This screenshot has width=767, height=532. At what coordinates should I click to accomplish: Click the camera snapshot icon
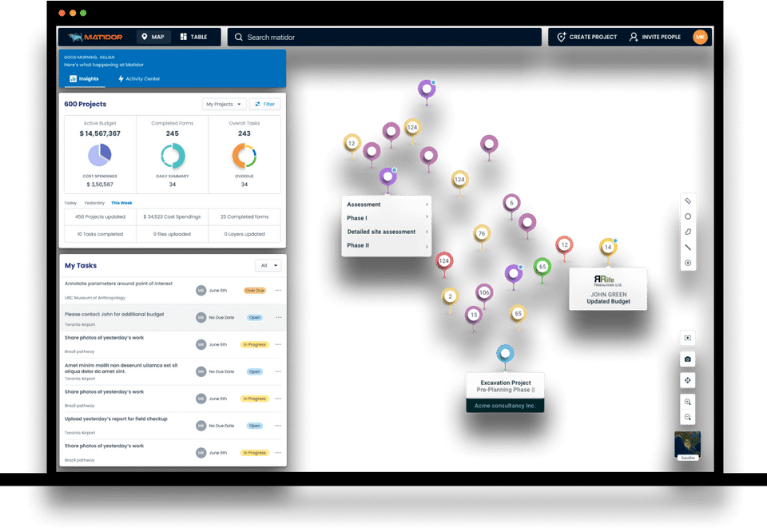point(688,359)
